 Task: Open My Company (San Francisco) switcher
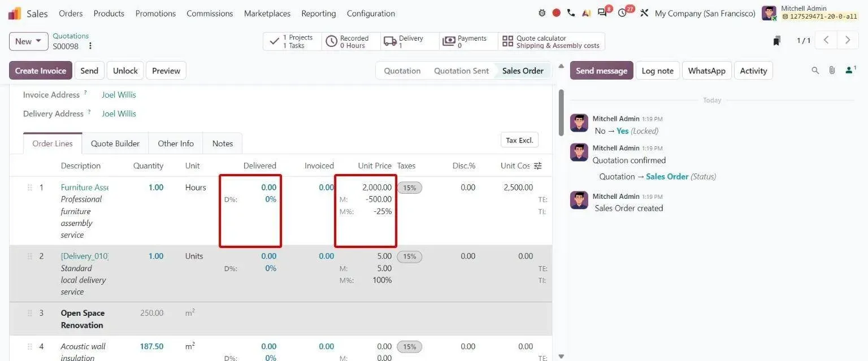(x=705, y=13)
